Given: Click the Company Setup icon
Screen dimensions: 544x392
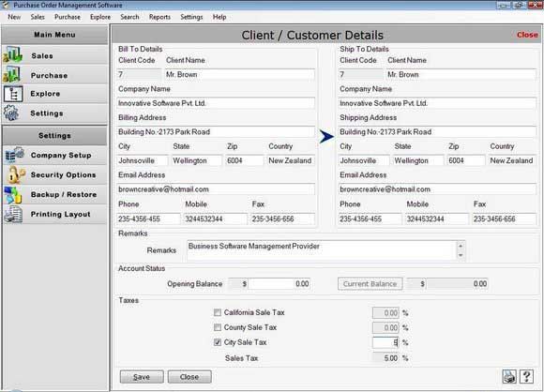Looking at the screenshot, I should (x=14, y=155).
